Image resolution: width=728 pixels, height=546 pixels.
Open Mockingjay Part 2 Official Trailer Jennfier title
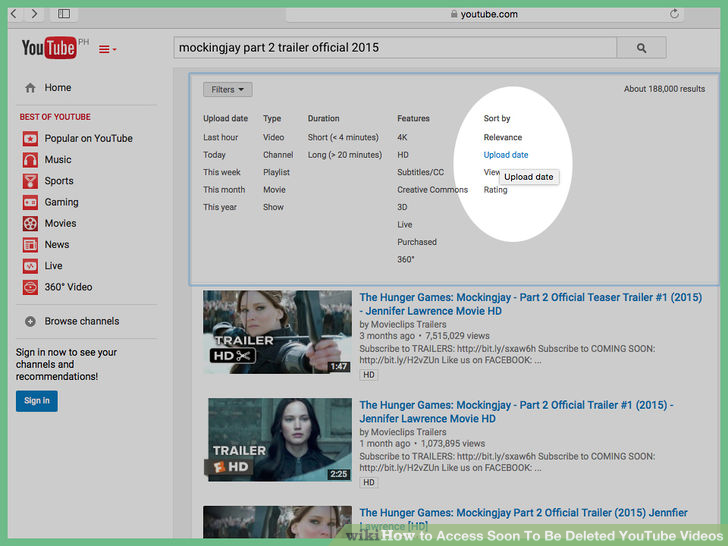point(523,519)
